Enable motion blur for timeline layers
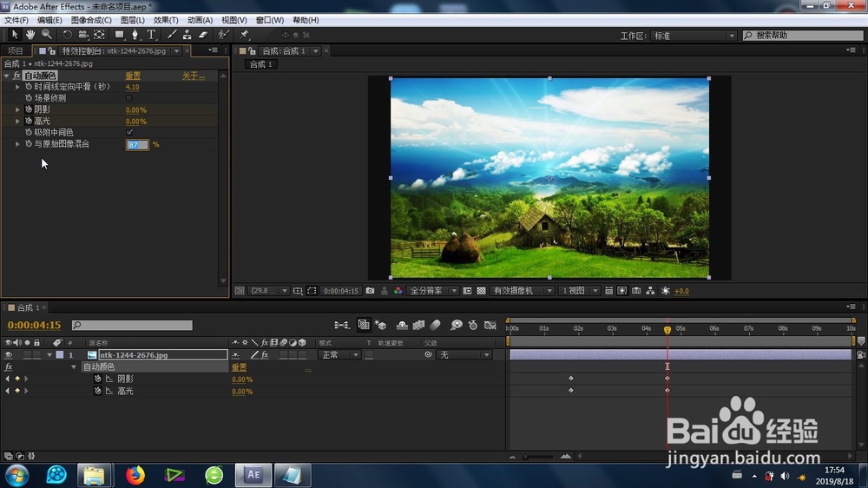Image resolution: width=868 pixels, height=488 pixels. [x=435, y=325]
